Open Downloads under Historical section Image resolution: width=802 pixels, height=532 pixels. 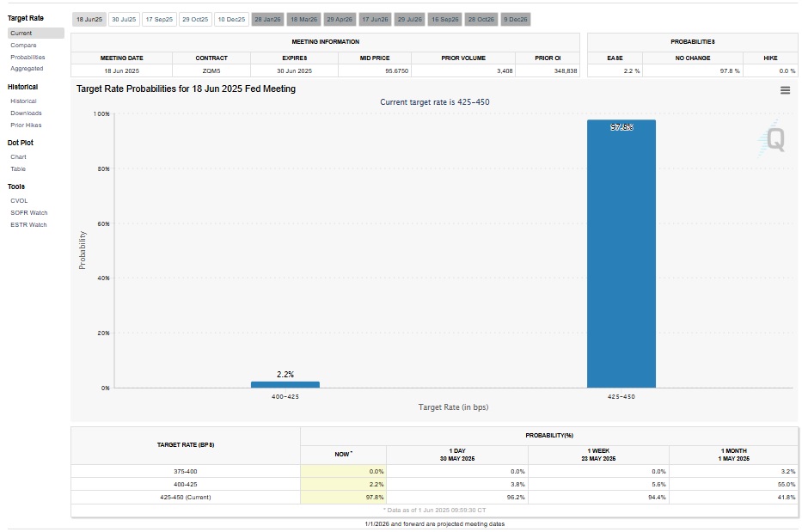click(26, 113)
